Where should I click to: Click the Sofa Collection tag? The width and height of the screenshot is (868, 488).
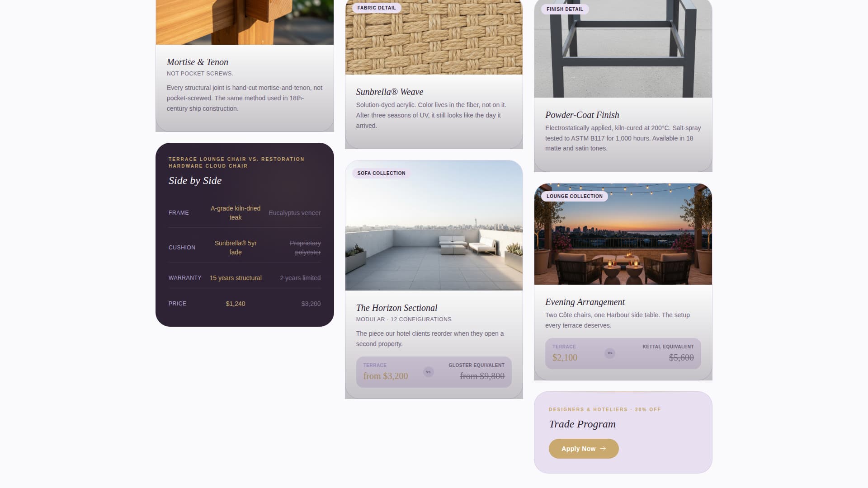pyautogui.click(x=381, y=173)
